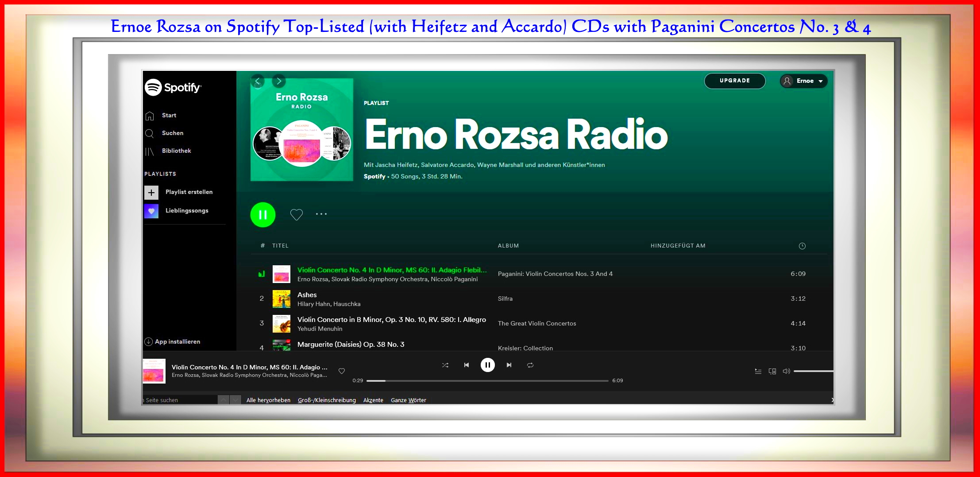Open playlist more options menu (three dots)
This screenshot has width=980, height=477.
pyautogui.click(x=321, y=214)
